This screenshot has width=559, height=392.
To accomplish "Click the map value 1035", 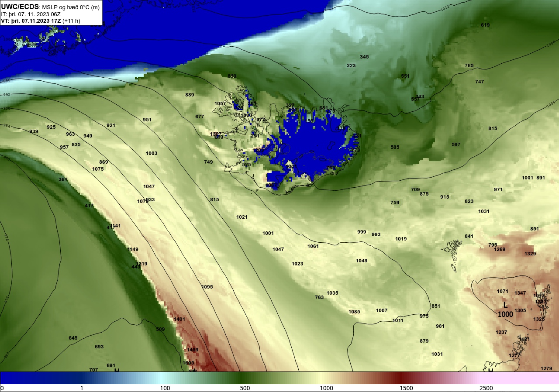I will click(x=332, y=293).
